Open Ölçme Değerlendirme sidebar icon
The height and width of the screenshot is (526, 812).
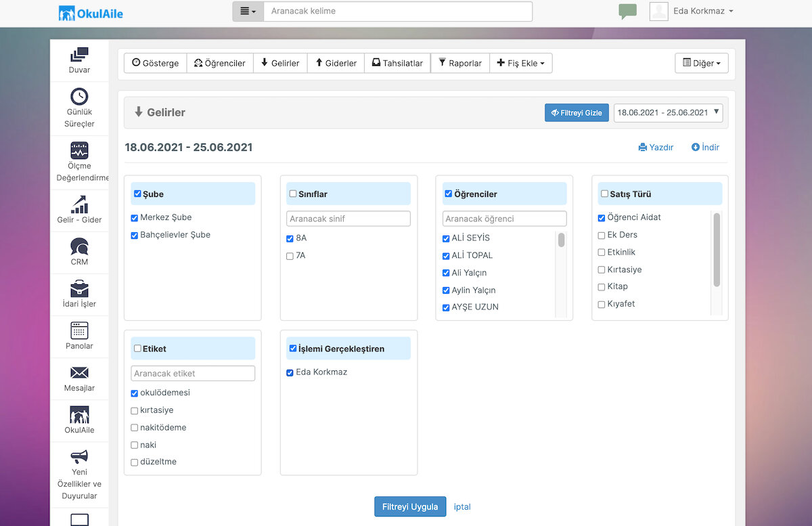point(79,150)
